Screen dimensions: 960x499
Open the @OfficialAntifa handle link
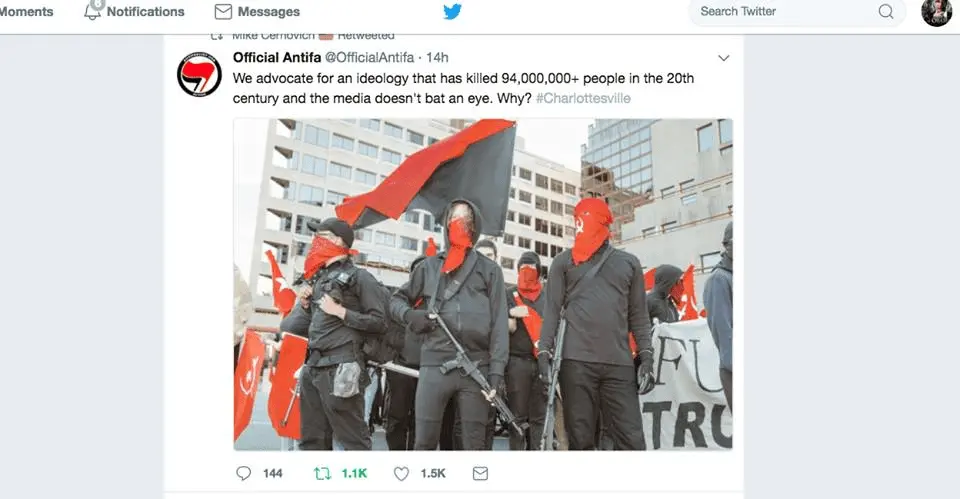pyautogui.click(x=369, y=58)
